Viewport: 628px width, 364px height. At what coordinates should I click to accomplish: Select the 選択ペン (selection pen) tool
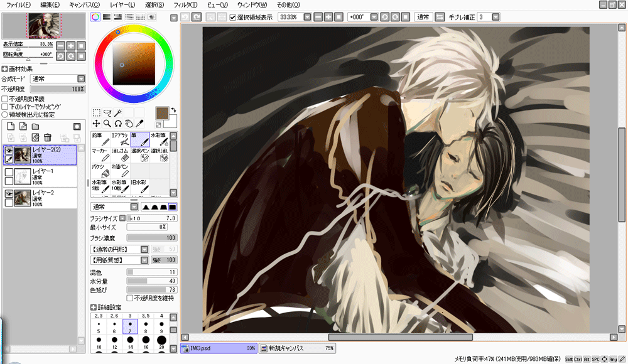(140, 155)
